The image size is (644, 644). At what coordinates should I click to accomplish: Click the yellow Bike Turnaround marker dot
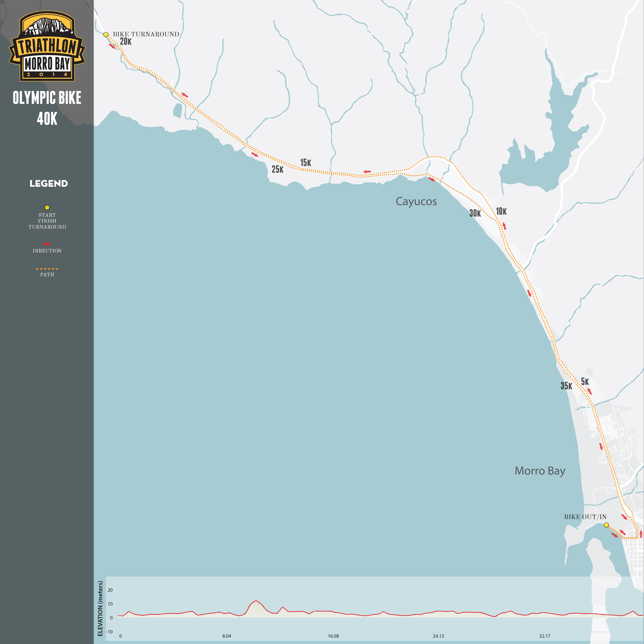click(x=106, y=34)
